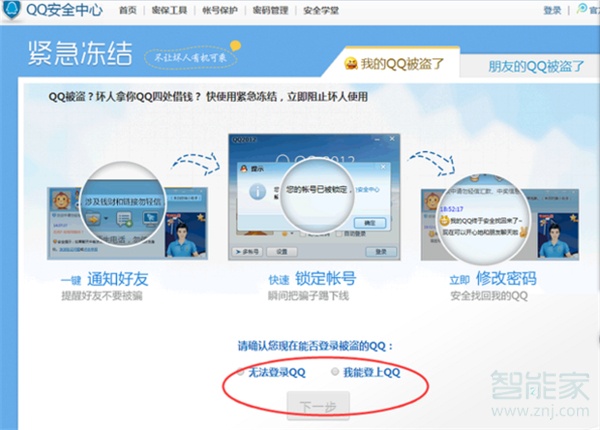Click the 下一步 button
The width and height of the screenshot is (600, 430).
tap(318, 406)
